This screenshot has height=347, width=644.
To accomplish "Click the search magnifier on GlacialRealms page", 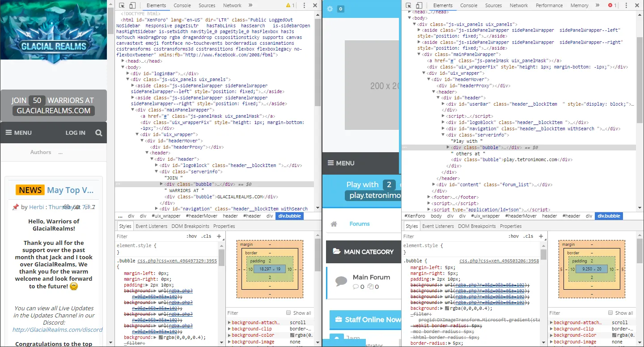I will 98,133.
